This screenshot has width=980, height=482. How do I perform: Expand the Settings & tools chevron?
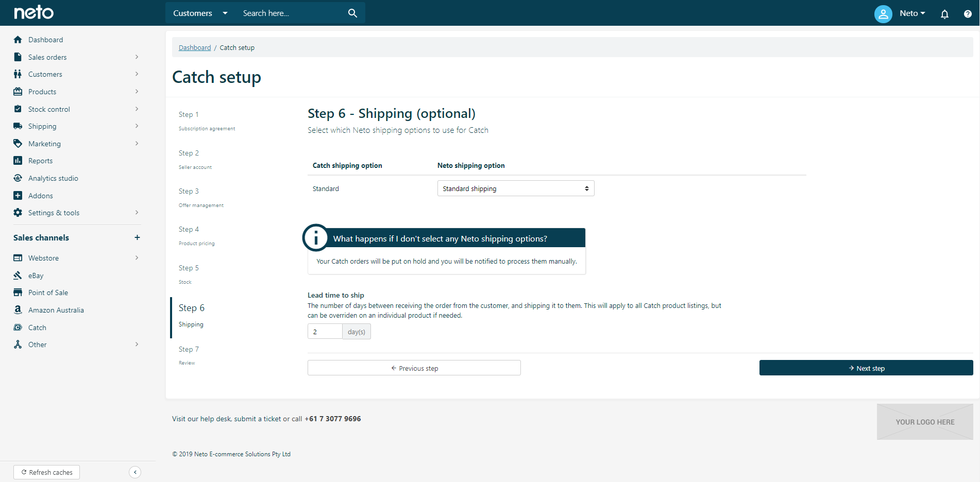[137, 213]
